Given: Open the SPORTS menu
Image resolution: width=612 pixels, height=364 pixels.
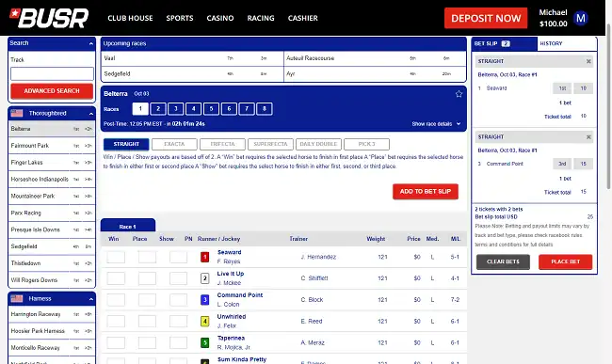Looking at the screenshot, I should 180,18.
